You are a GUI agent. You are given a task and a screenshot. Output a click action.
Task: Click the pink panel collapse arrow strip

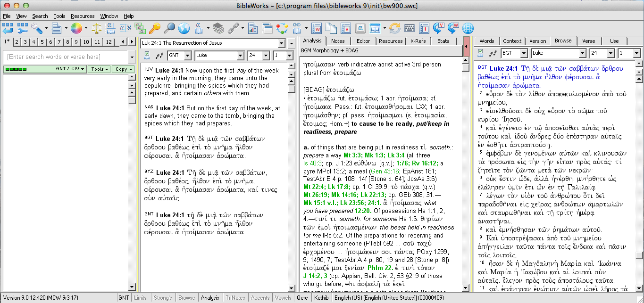click(x=467, y=47)
